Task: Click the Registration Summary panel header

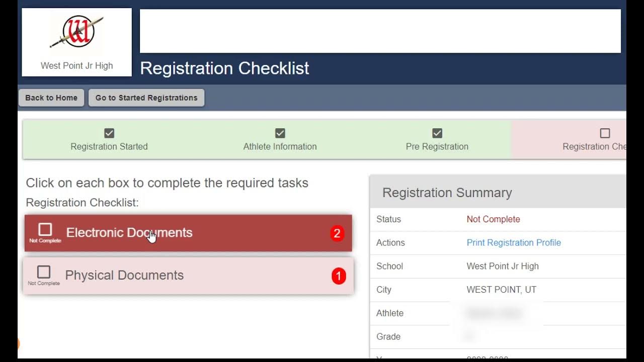Action: [x=447, y=193]
